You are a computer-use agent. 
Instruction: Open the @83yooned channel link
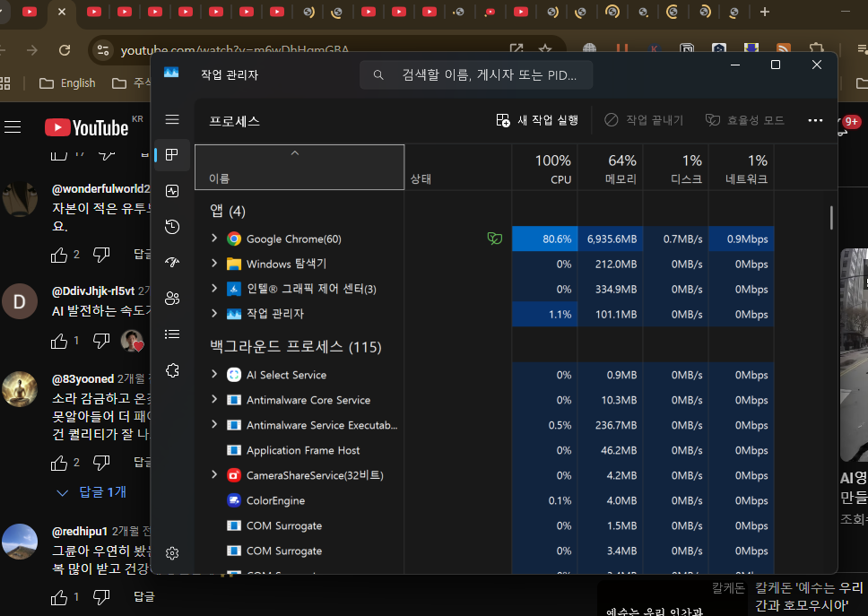pos(82,379)
